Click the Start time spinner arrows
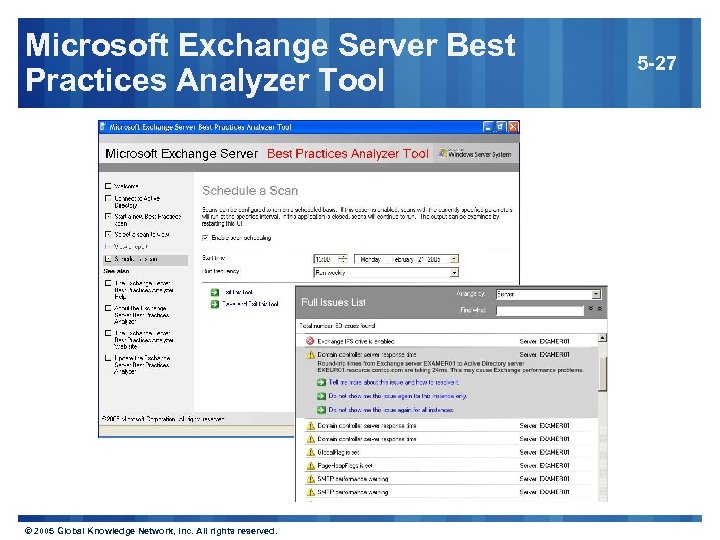The height and width of the screenshot is (540, 720). click(x=343, y=259)
